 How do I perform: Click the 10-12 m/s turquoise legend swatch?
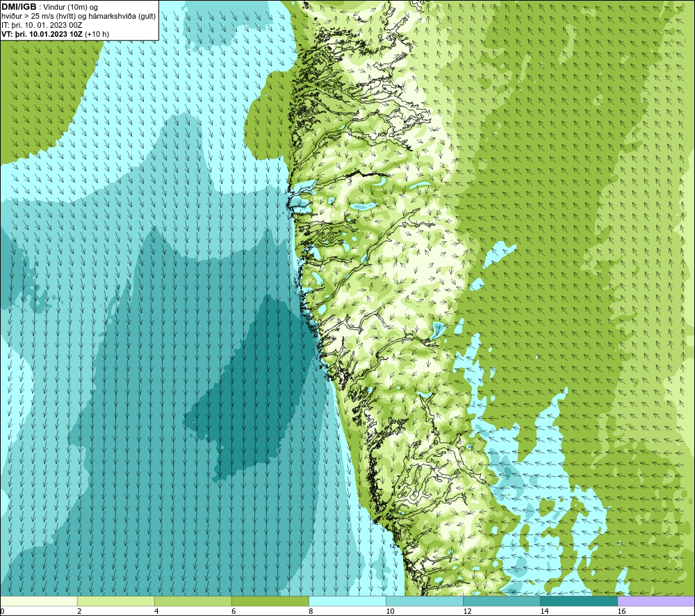click(425, 601)
